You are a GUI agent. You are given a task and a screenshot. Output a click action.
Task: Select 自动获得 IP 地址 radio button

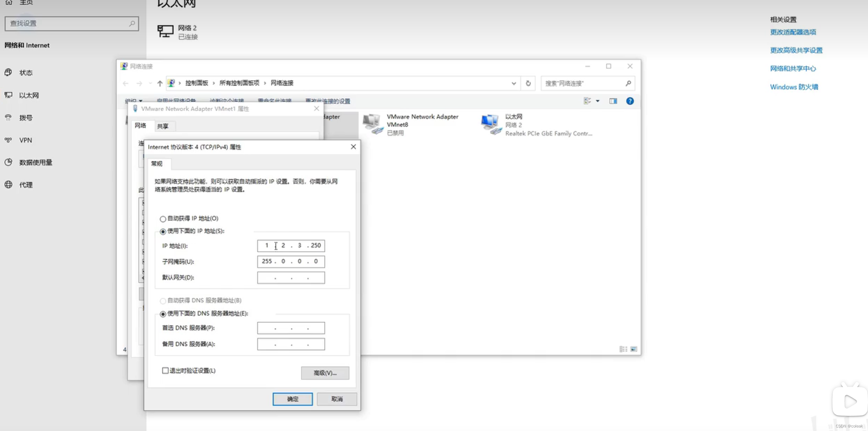click(163, 219)
